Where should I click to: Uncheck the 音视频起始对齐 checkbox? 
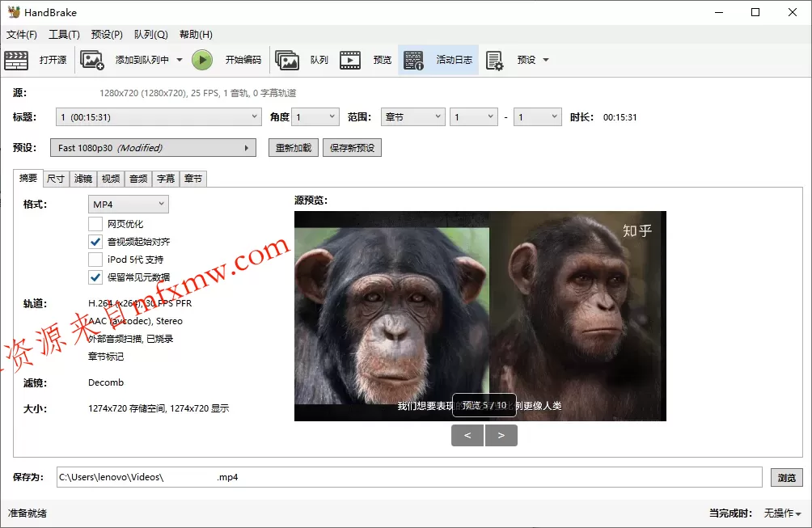pyautogui.click(x=95, y=242)
